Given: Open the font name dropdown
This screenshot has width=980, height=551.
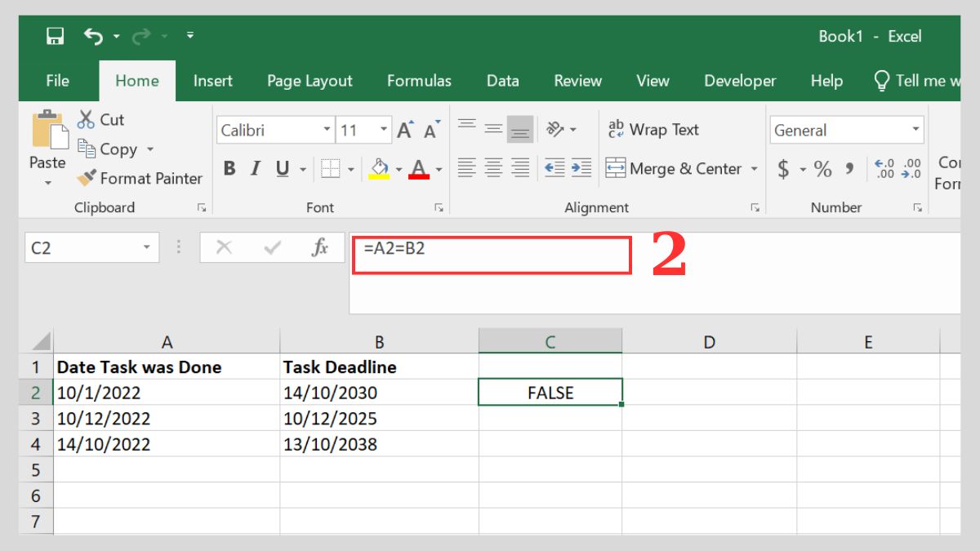Looking at the screenshot, I should pos(326,130).
